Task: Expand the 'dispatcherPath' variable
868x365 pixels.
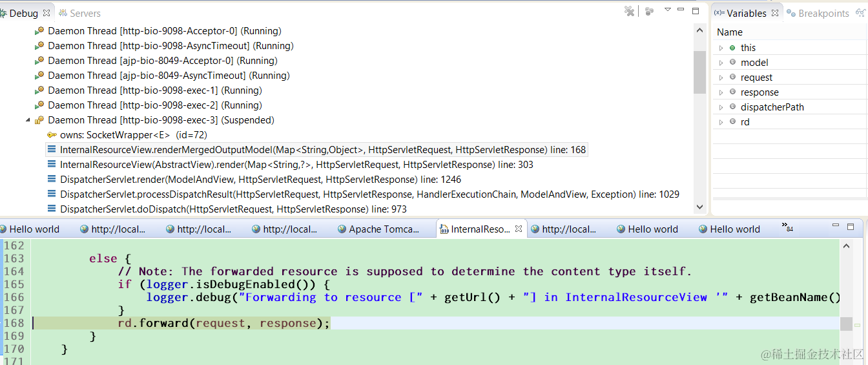Action: (x=721, y=107)
